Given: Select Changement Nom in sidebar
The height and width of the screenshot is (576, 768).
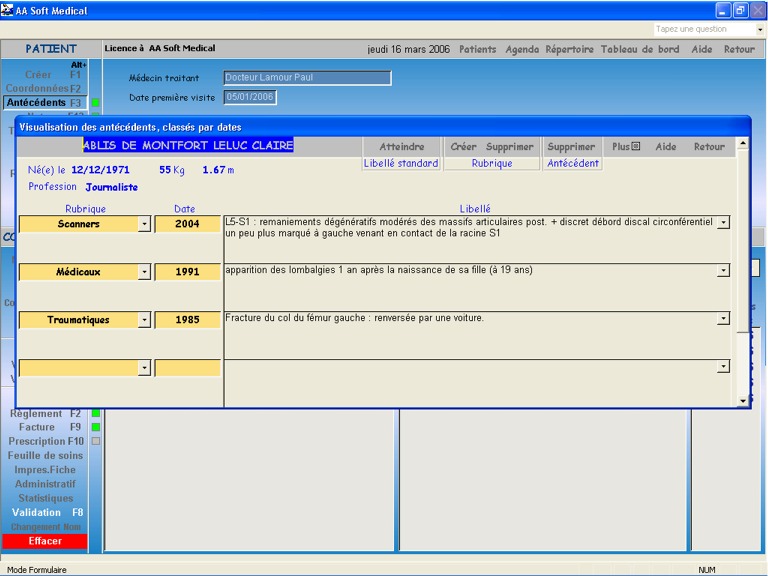Looking at the screenshot, I should (46, 527).
